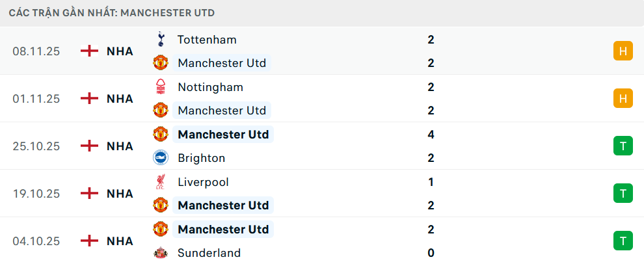
Task: Click the Manchester Utd crest in the 08.11.25 match
Action: tap(160, 63)
